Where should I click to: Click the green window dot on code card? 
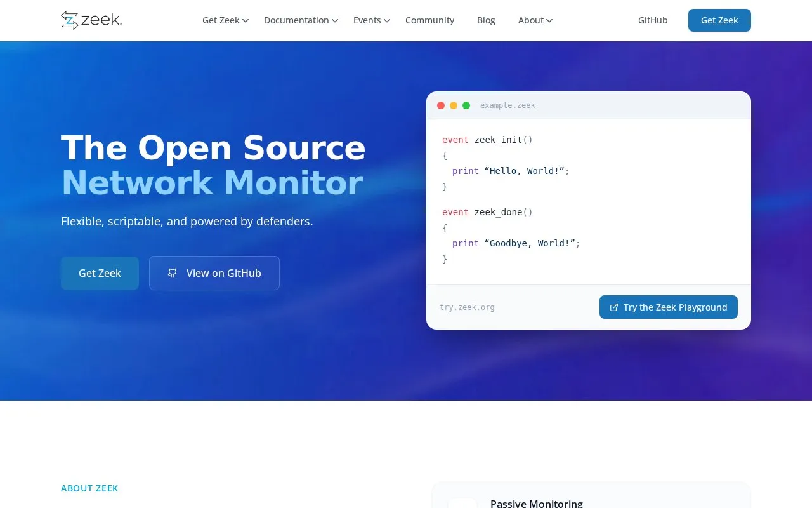pyautogui.click(x=466, y=105)
